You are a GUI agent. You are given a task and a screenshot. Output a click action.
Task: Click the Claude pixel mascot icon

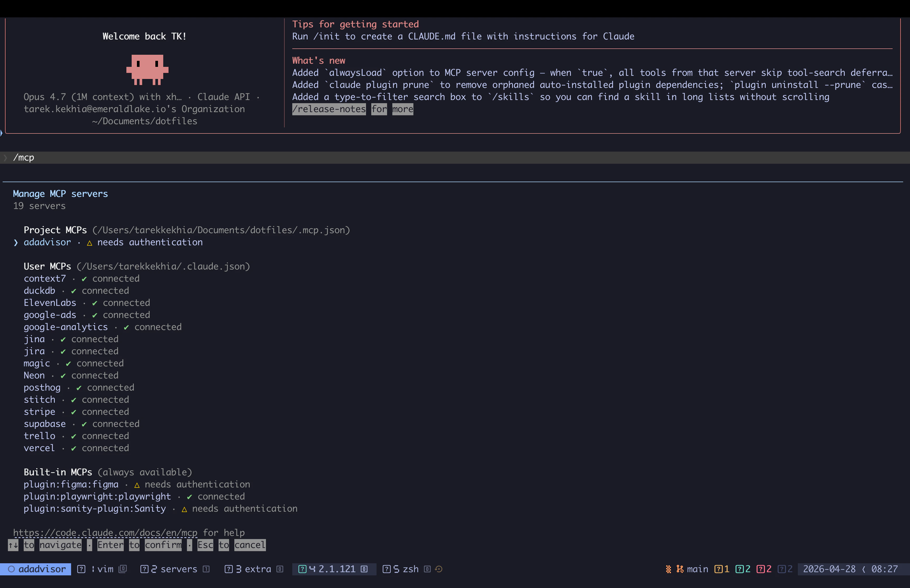click(x=147, y=69)
